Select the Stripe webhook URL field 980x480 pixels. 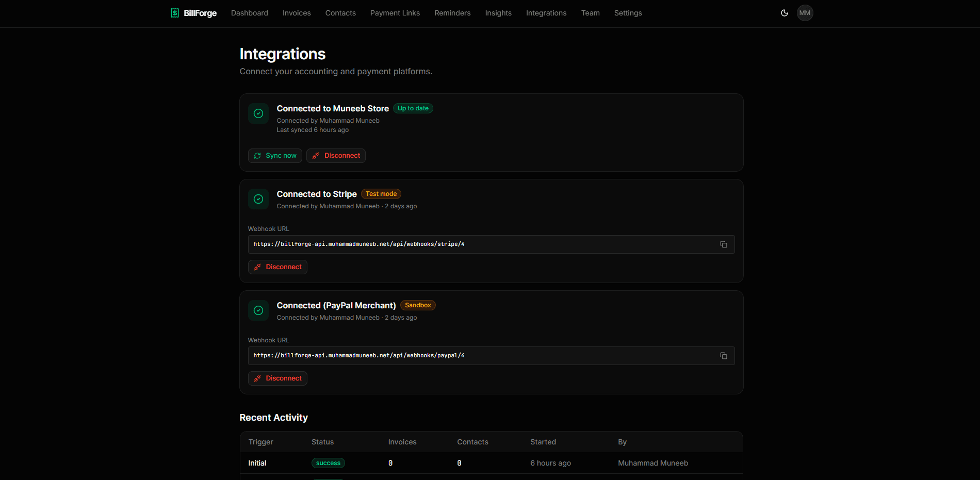tap(491, 244)
